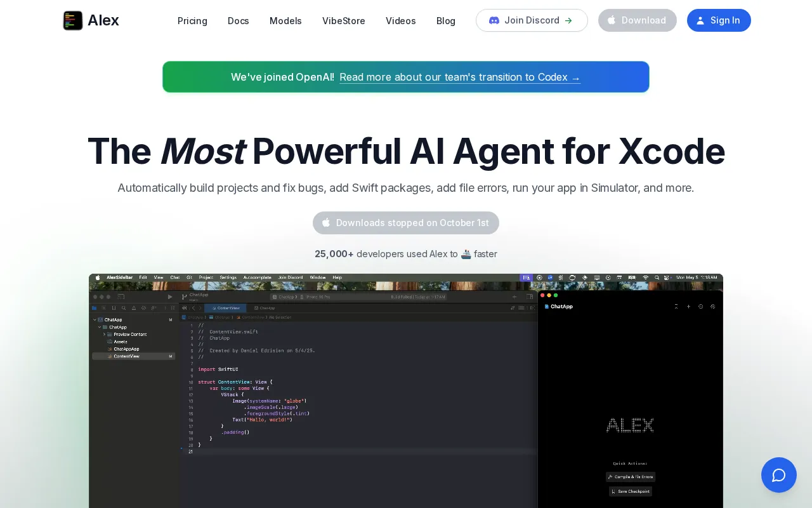Select Assets in the demo file tree
This screenshot has height=508, width=812.
point(121,342)
